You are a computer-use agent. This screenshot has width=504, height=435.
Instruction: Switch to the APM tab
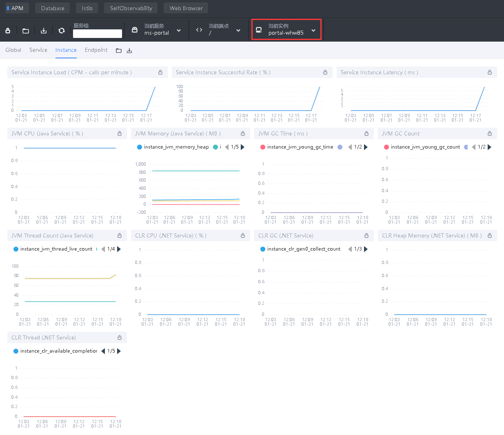pyautogui.click(x=17, y=8)
